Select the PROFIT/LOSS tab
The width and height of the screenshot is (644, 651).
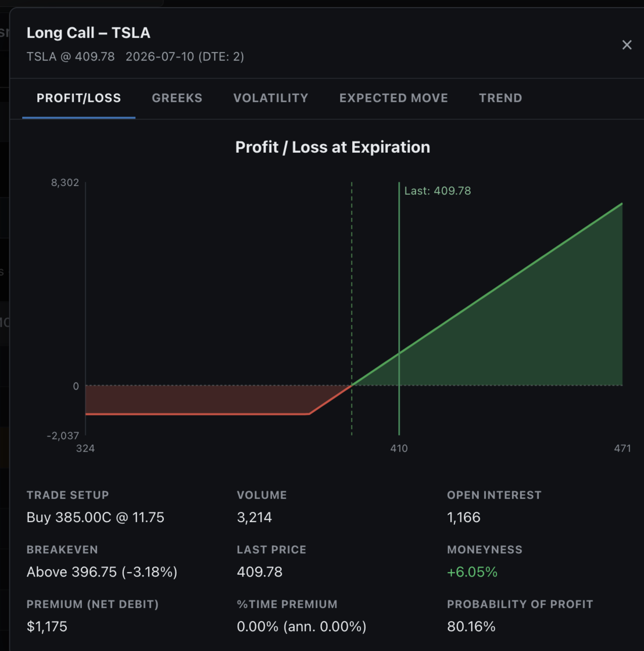coord(79,98)
